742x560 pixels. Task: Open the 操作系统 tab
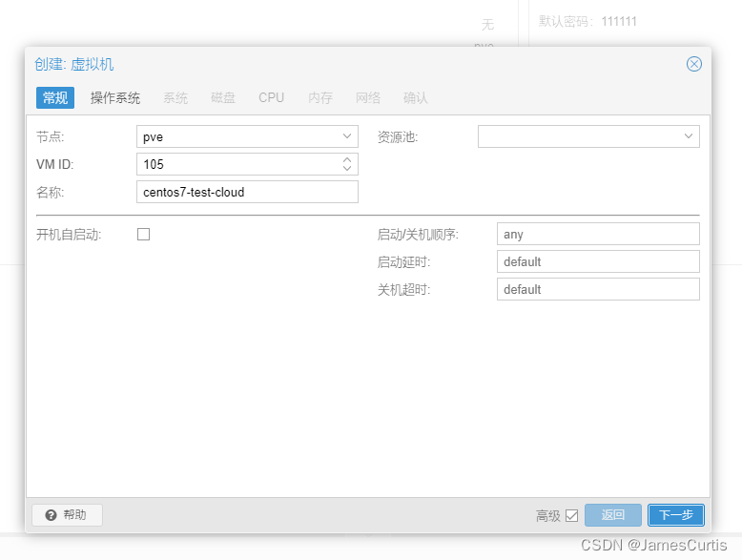pyautogui.click(x=115, y=98)
